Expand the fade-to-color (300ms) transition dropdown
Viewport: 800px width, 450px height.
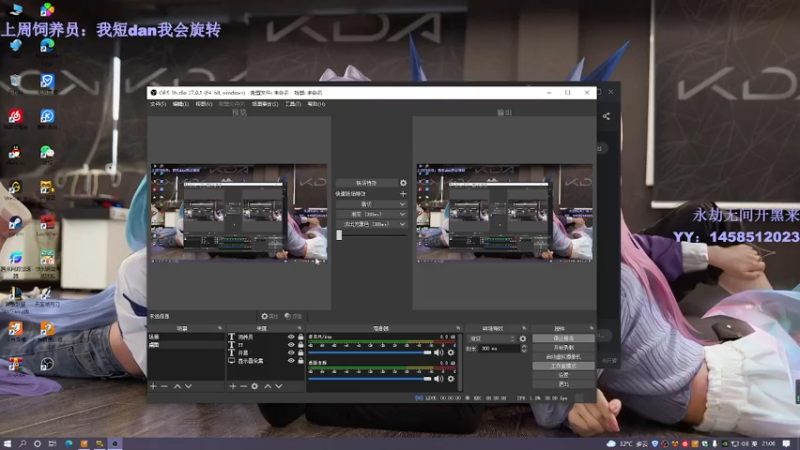(403, 224)
